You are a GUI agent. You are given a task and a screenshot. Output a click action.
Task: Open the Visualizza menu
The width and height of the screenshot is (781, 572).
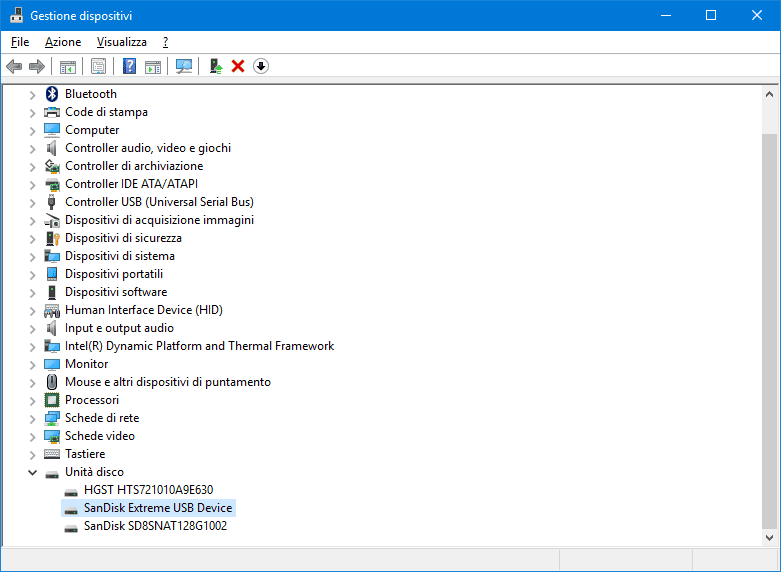[x=121, y=42]
